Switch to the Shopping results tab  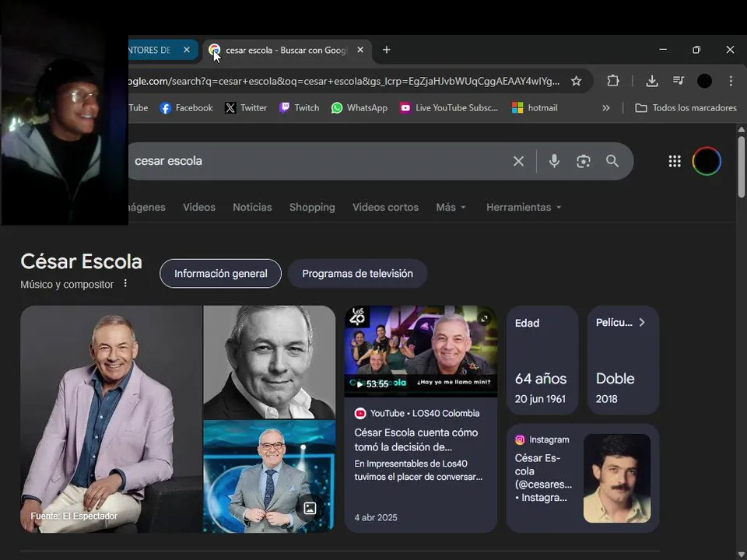click(312, 207)
